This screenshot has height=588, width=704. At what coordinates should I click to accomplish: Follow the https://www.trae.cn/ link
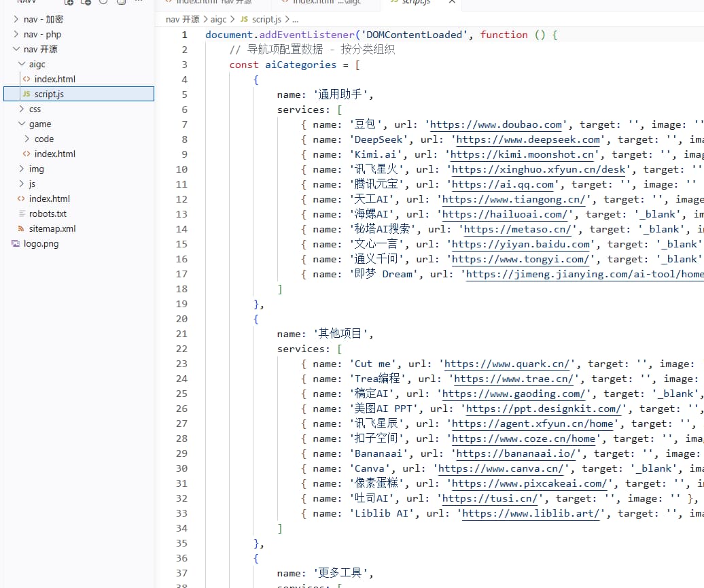tap(514, 379)
